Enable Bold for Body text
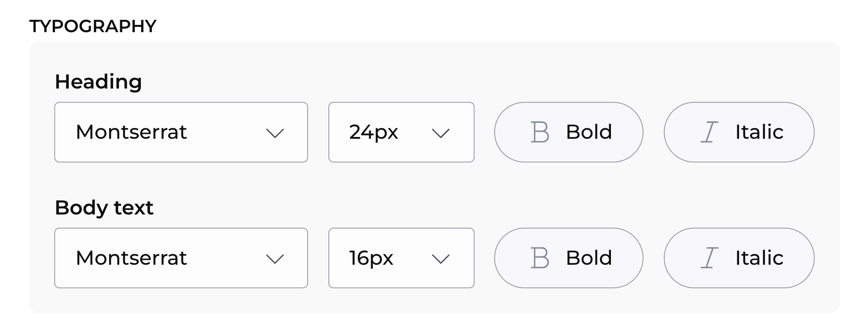The width and height of the screenshot is (868, 333). tap(569, 258)
